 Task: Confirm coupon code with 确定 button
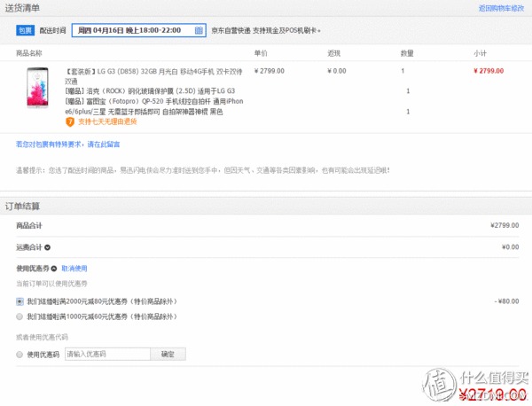[168, 354]
